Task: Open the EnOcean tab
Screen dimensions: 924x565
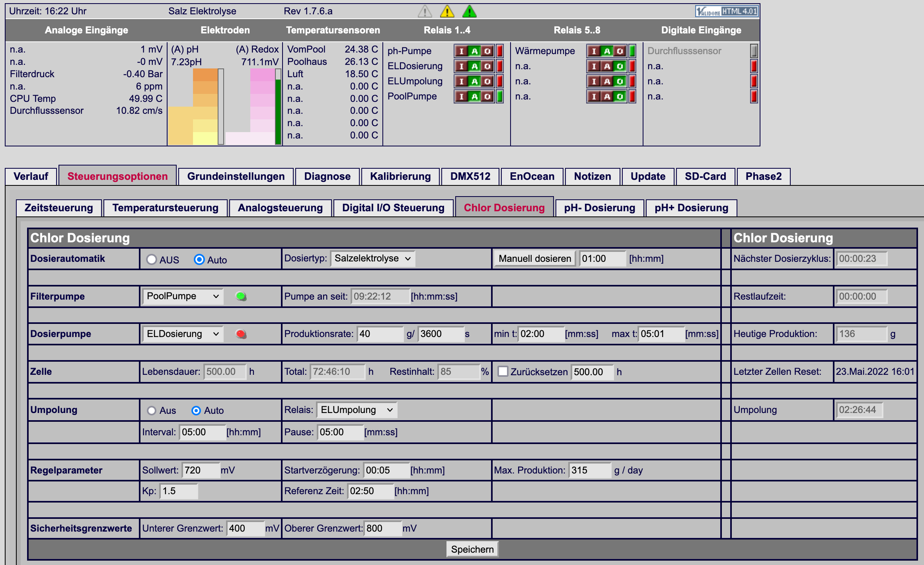Action: (x=532, y=176)
